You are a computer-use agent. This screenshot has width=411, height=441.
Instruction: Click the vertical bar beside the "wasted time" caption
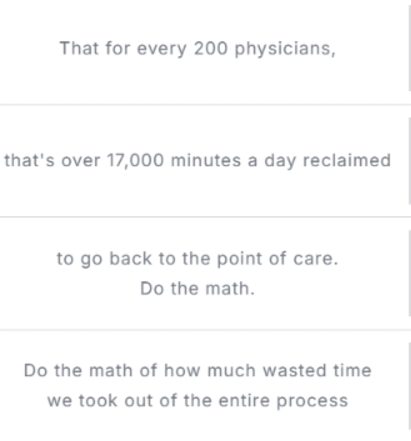410,386
